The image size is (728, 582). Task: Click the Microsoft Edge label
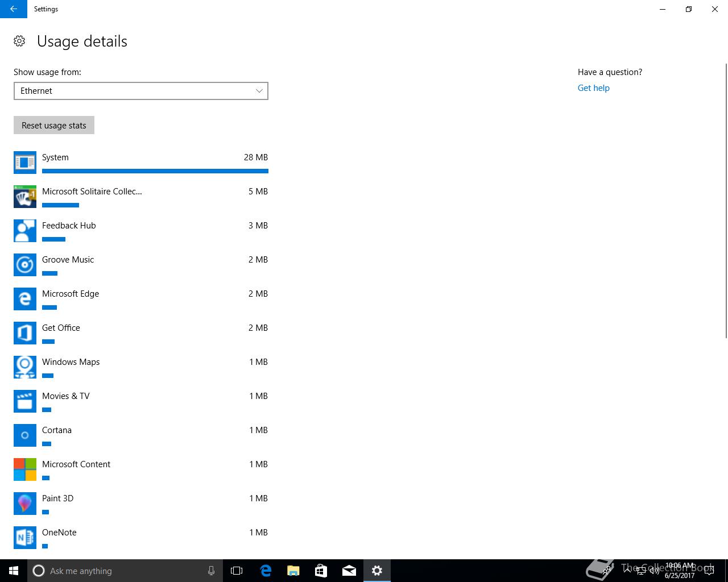pyautogui.click(x=71, y=294)
